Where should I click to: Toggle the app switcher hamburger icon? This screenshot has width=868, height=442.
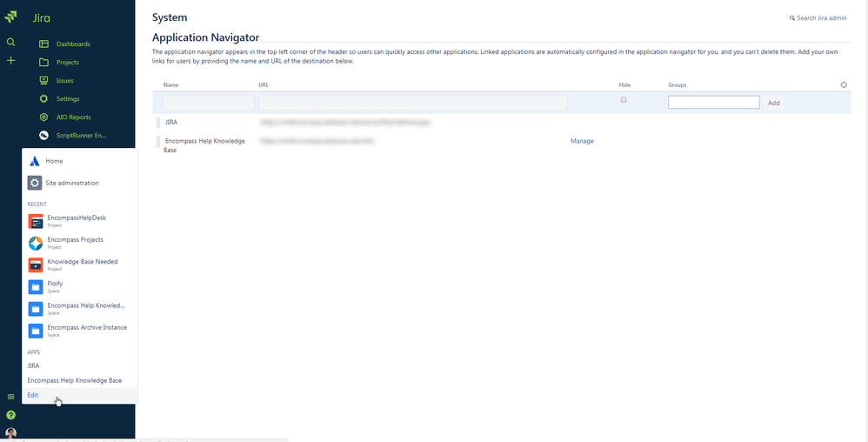coord(10,397)
